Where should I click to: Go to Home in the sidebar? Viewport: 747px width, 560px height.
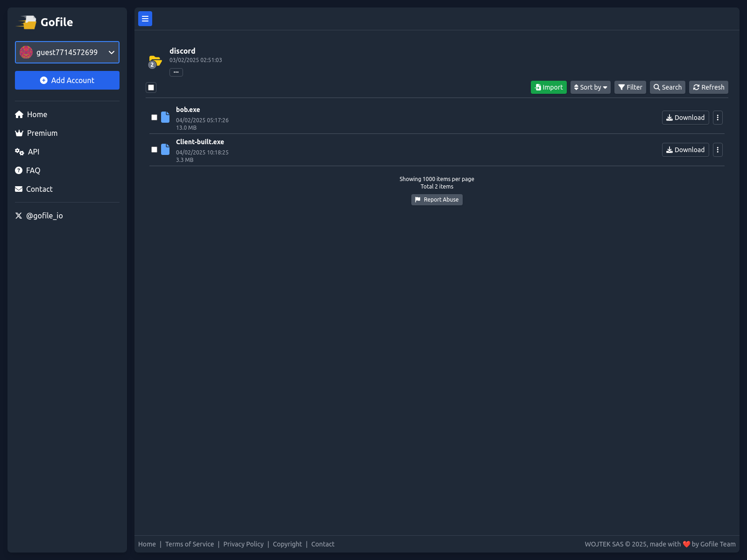click(31, 114)
